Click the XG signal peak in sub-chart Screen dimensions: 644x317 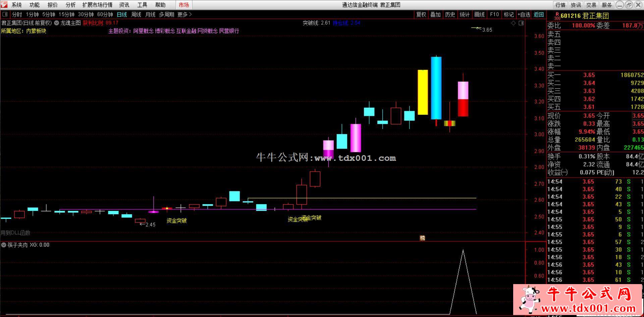(463, 250)
